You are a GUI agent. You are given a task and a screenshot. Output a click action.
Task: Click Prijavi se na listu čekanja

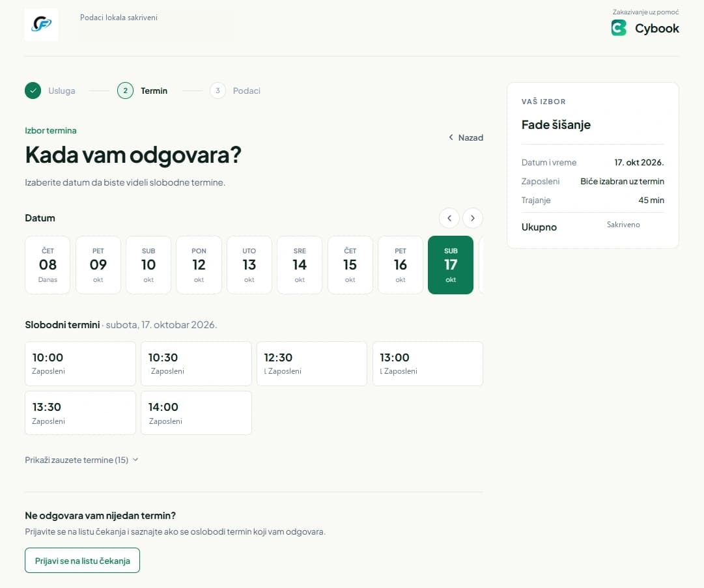[82, 561]
